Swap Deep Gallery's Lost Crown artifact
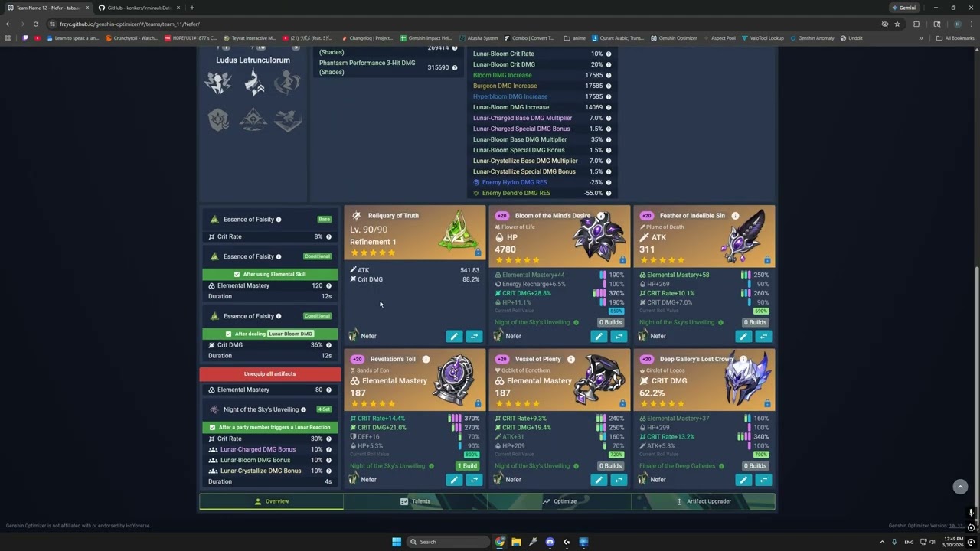 pos(763,480)
